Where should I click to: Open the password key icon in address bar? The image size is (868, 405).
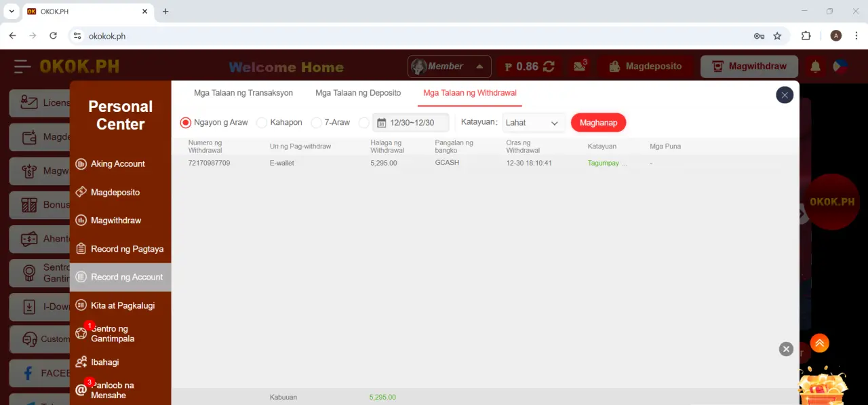click(759, 36)
